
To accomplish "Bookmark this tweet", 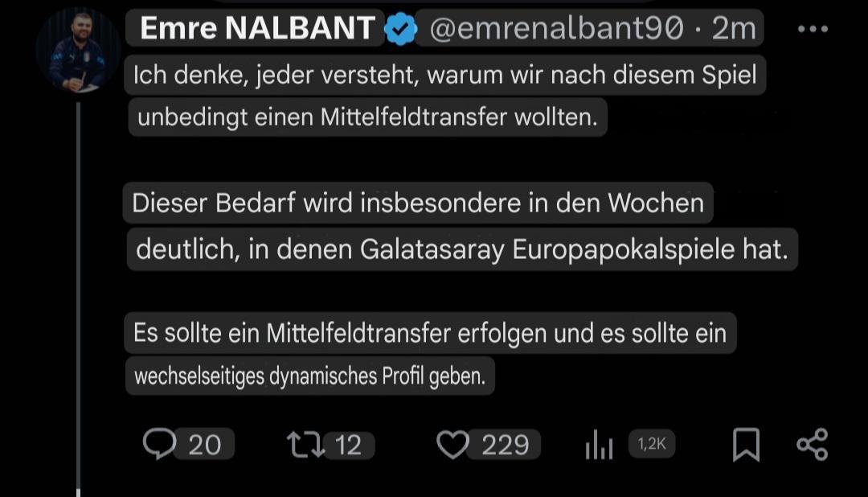I will [746, 445].
